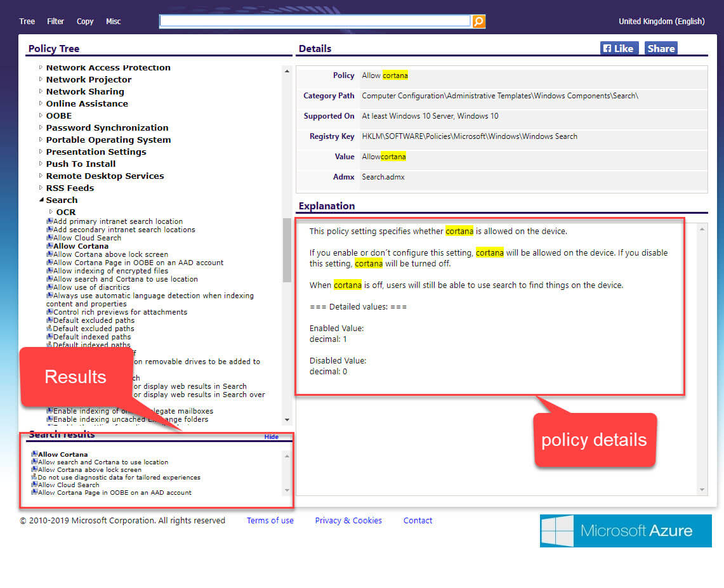Open the Misc menu

[x=113, y=21]
